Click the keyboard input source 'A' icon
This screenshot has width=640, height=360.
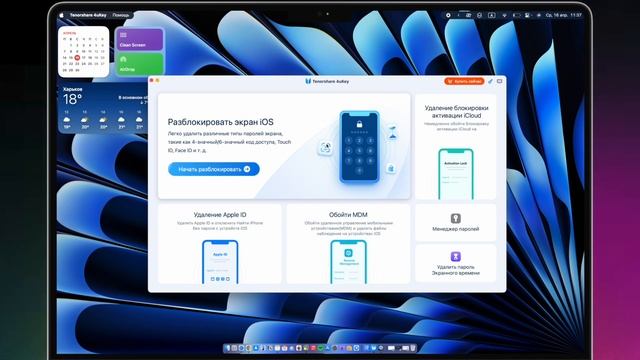pos(491,15)
